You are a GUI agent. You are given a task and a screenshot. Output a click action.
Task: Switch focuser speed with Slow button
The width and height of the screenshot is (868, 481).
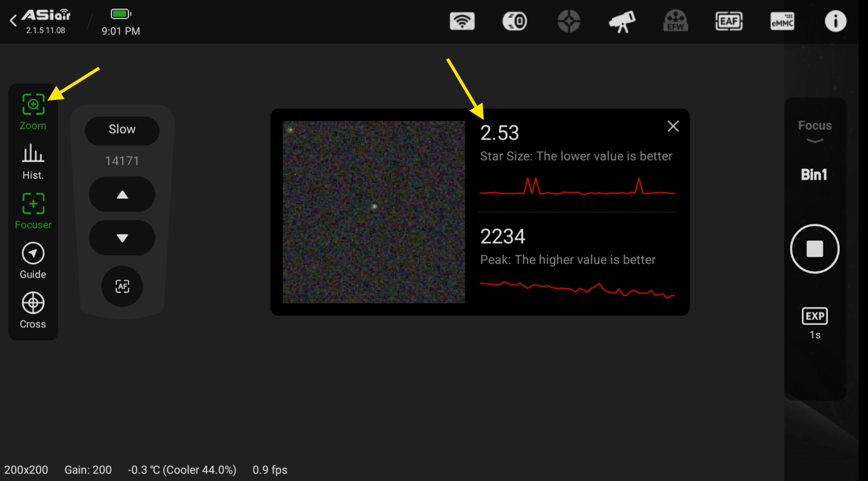[x=122, y=130]
